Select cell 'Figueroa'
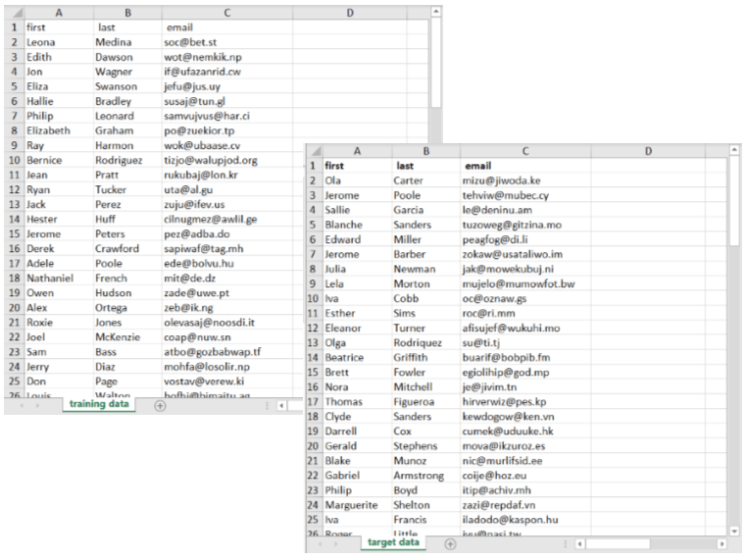The height and width of the screenshot is (560, 748). pos(426,401)
